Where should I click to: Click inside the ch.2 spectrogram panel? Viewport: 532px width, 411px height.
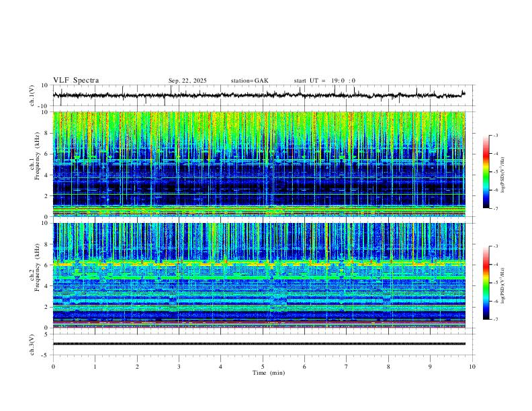[x=259, y=275]
